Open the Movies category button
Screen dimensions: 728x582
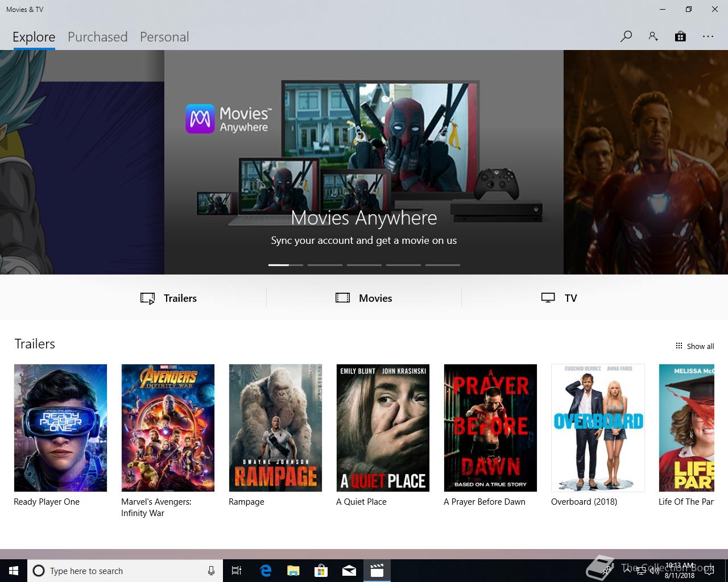coord(364,298)
